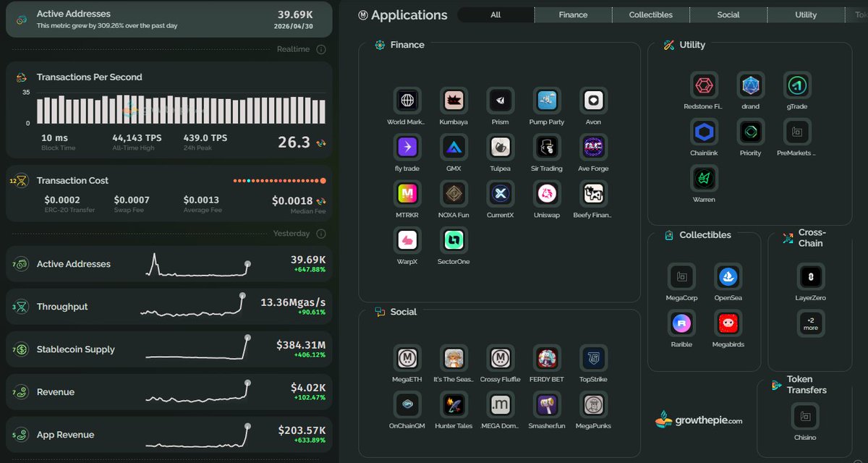This screenshot has height=463, width=868.
Task: Open the fly trade app icon
Action: pyautogui.click(x=407, y=147)
